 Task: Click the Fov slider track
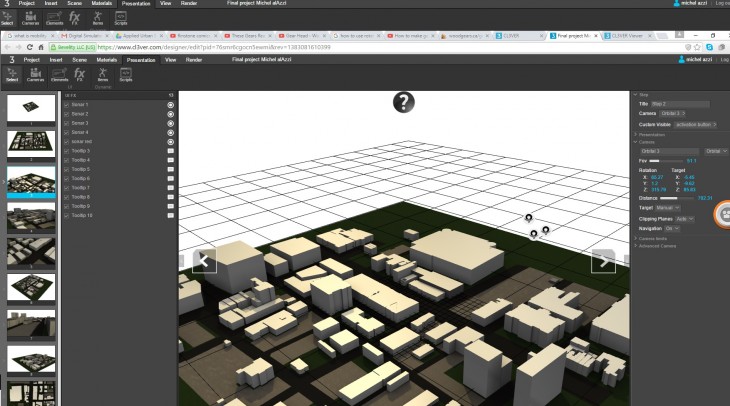(x=665, y=160)
